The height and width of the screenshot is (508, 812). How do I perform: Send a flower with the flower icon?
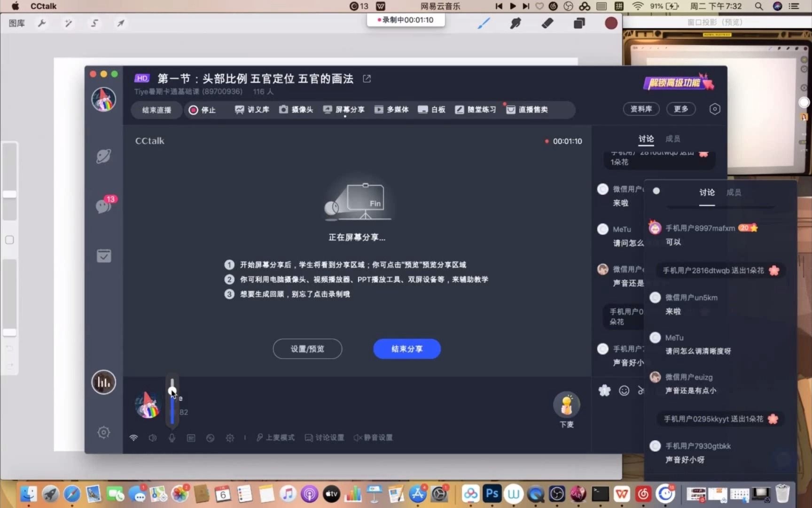(604, 390)
